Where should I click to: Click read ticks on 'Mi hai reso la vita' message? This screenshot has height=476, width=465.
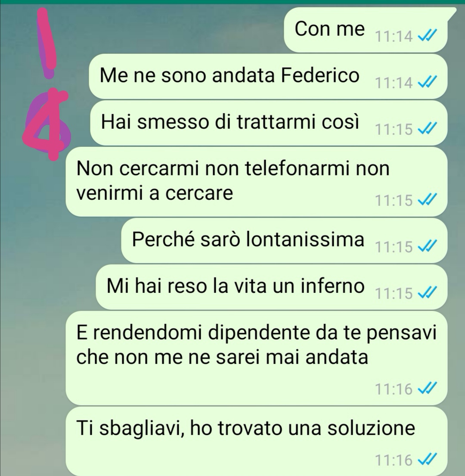click(x=428, y=292)
